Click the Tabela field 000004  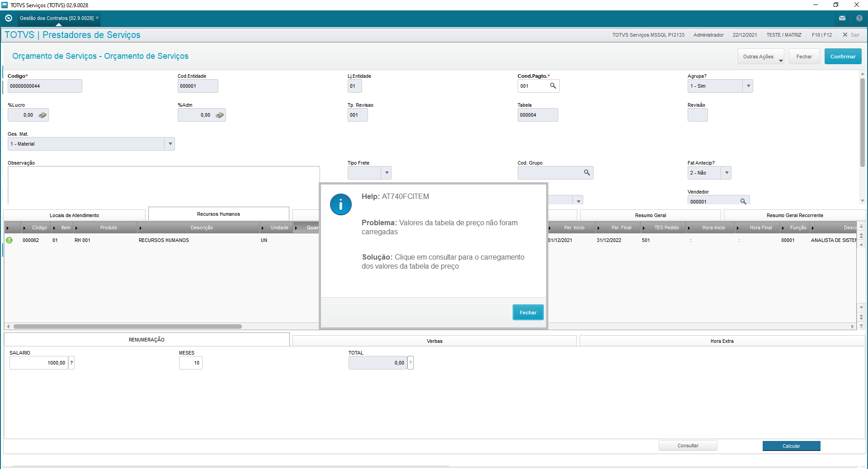pyautogui.click(x=538, y=115)
